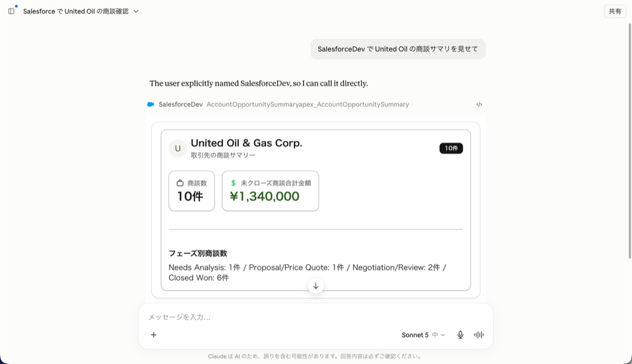Show tool call code view icon

coord(479,104)
